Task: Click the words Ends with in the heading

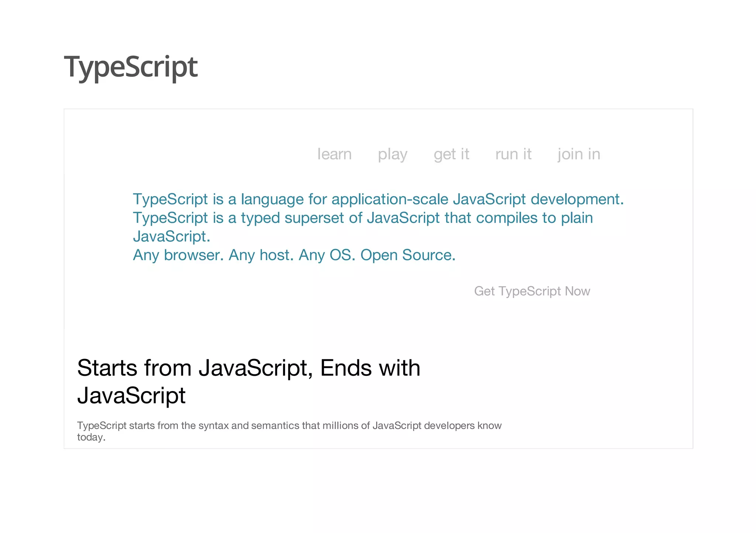Action: tap(370, 368)
